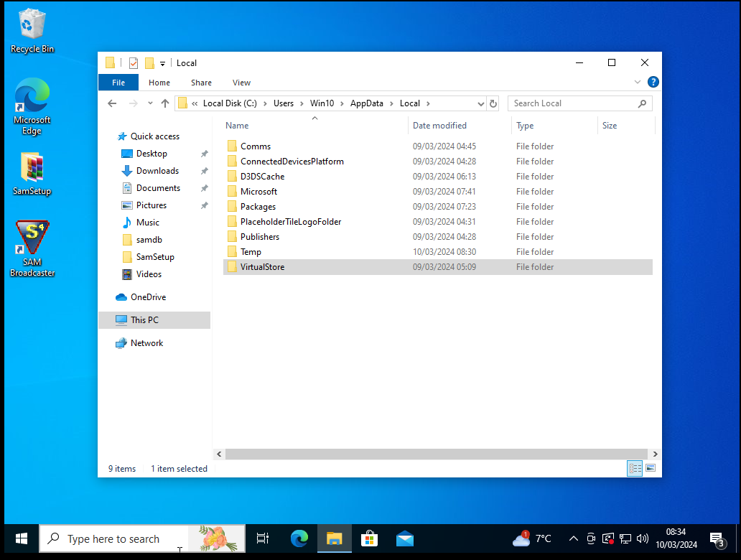
Task: Switch to details view layout
Action: (x=635, y=469)
